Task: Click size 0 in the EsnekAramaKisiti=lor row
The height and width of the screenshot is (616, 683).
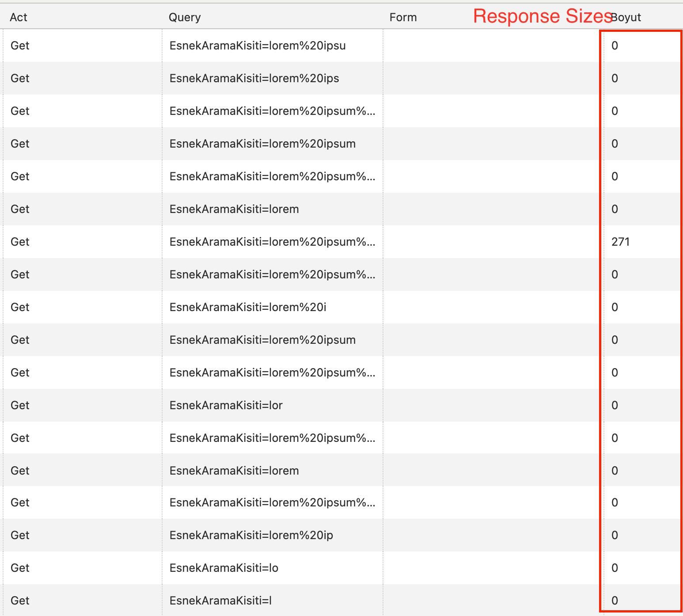Action: 615,405
